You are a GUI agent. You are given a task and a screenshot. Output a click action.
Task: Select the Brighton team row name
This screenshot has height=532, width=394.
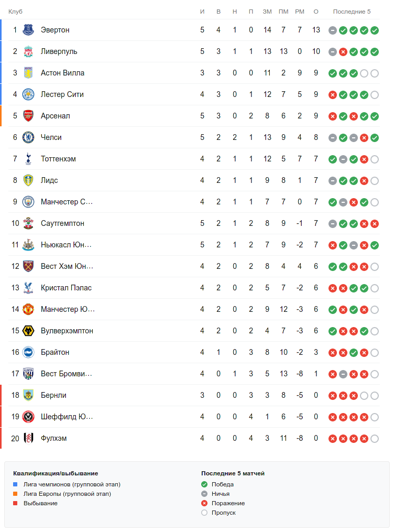tap(55, 352)
